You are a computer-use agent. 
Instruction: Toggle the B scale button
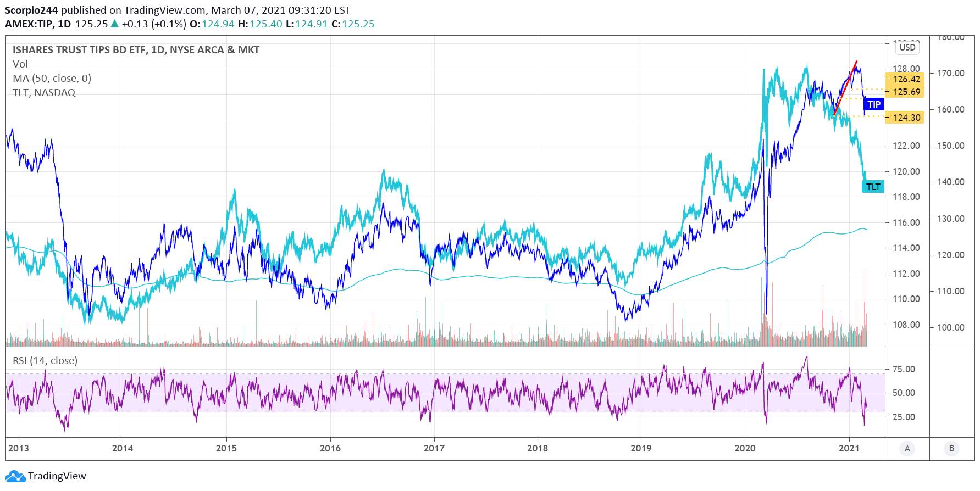click(x=951, y=449)
